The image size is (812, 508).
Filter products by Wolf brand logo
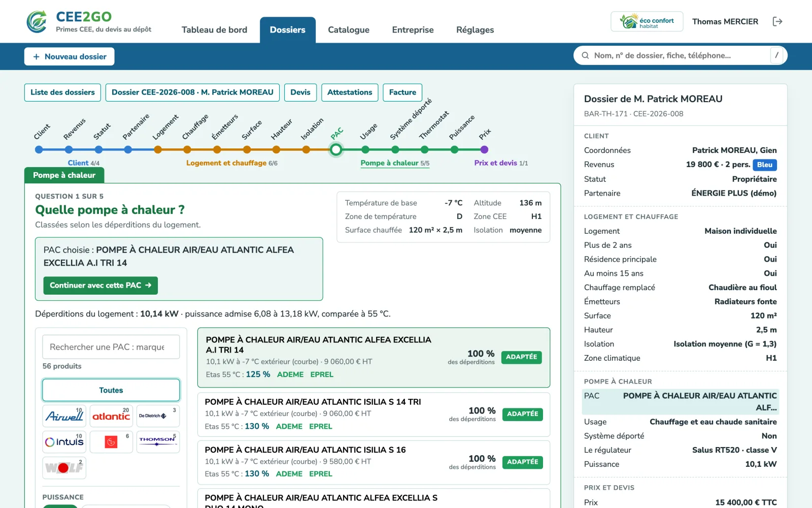click(x=64, y=468)
